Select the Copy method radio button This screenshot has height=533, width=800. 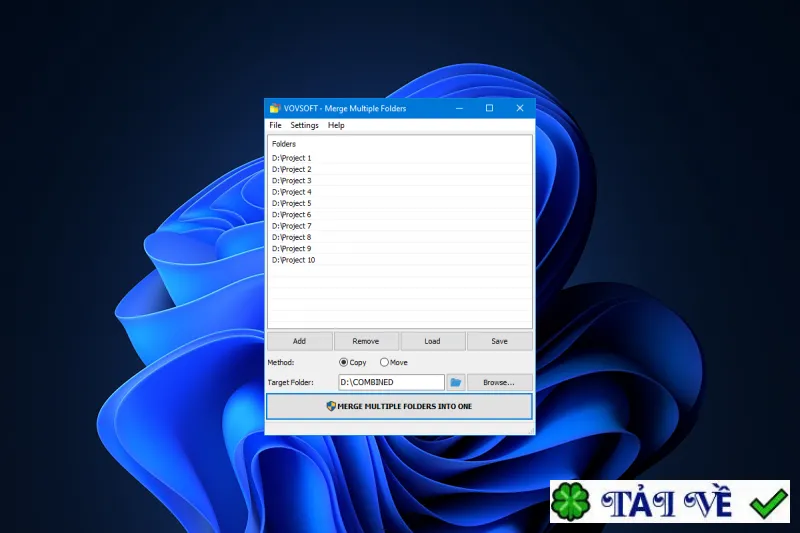pyautogui.click(x=343, y=362)
